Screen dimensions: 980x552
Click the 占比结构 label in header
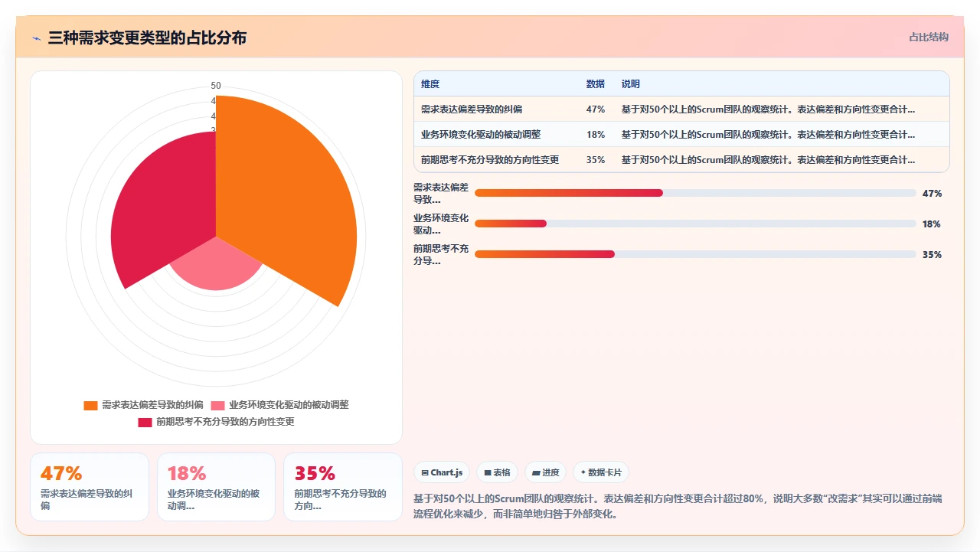tap(929, 37)
